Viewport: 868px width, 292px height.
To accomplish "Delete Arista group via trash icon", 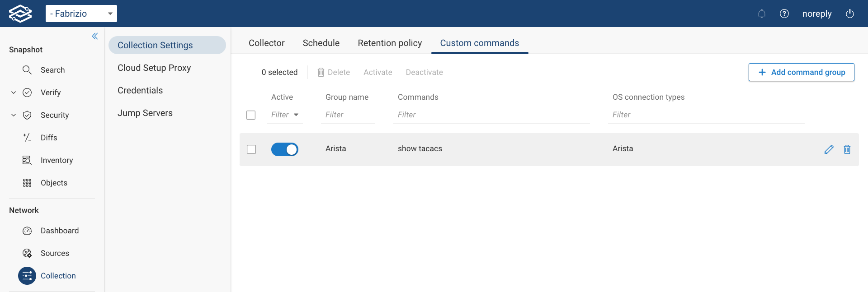I will pyautogui.click(x=847, y=149).
